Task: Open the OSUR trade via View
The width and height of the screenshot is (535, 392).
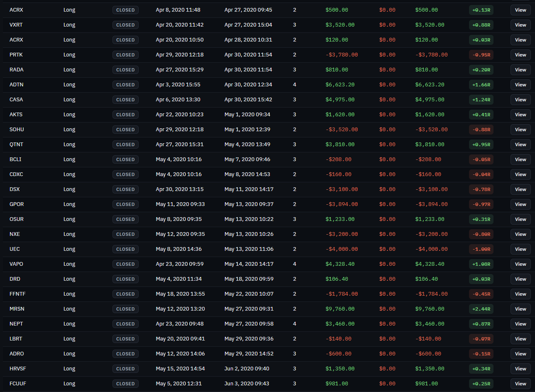Action: coord(520,219)
